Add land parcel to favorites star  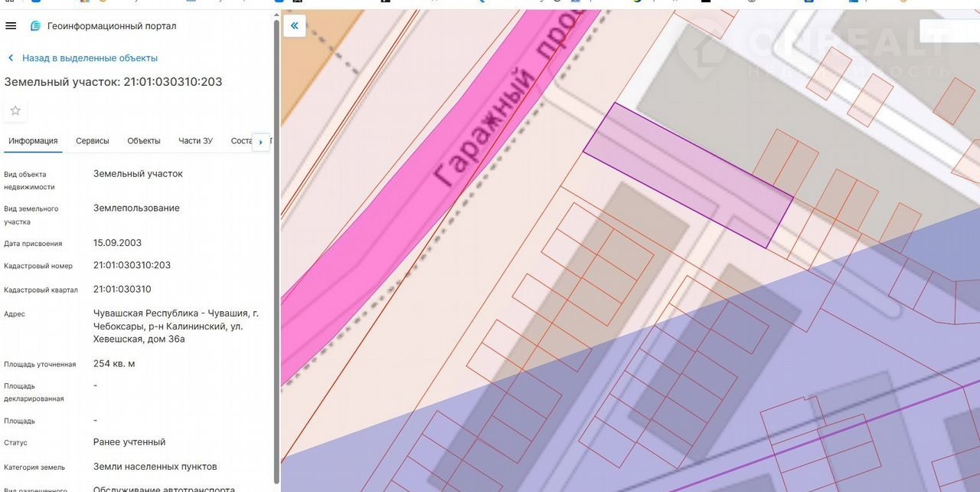[15, 111]
